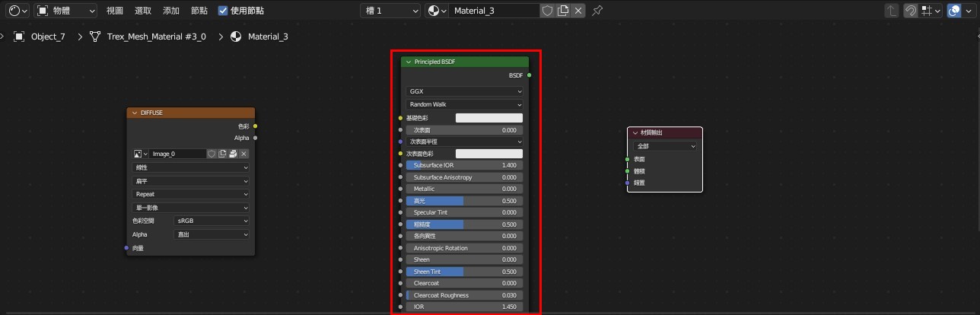This screenshot has width=980, height=315.
Task: Toggle node snapping in the header
Action: tap(909, 11)
